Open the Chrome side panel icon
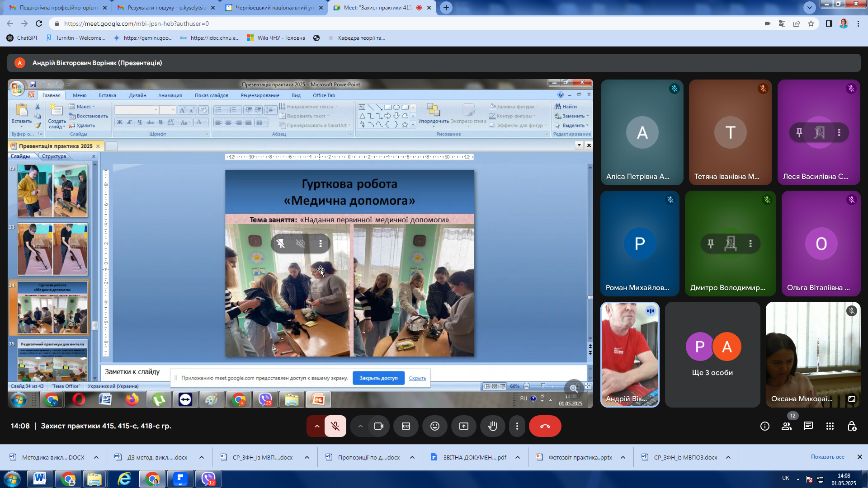Viewport: 868px width, 488px height. tap(829, 23)
